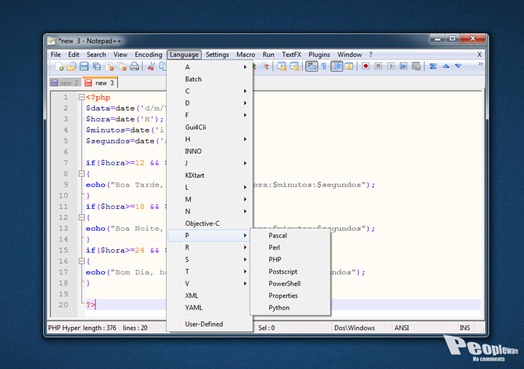Viewport: 524px width, 369px height.
Task: Expand hidden toolbar items with double chevron
Action: pos(480,64)
